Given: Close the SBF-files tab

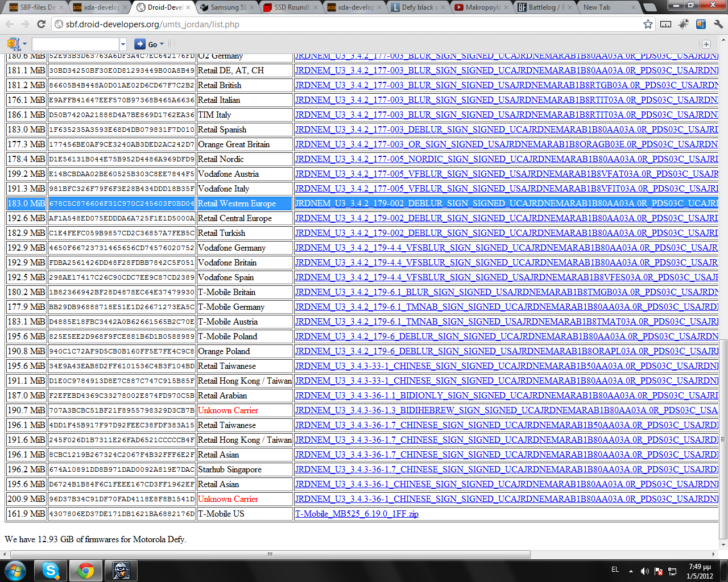Looking at the screenshot, I should [61, 7].
